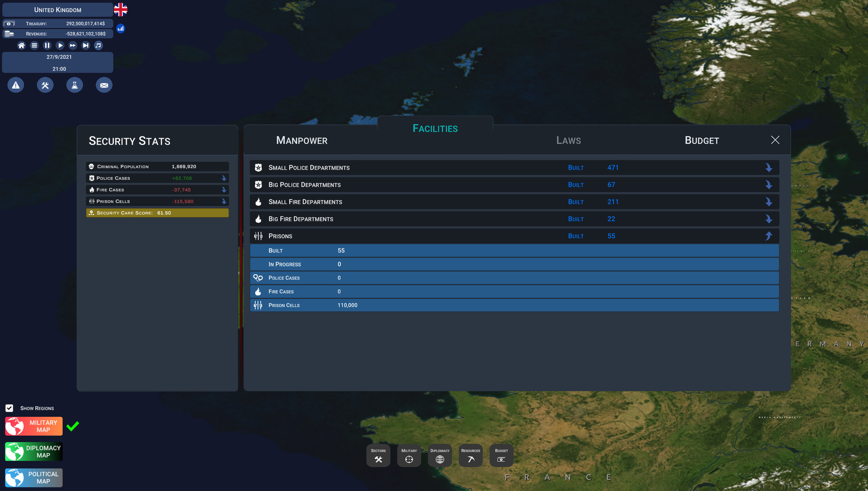Viewport: 868px width, 491px height.
Task: Click the home icon in top toolbar
Action: click(21, 45)
